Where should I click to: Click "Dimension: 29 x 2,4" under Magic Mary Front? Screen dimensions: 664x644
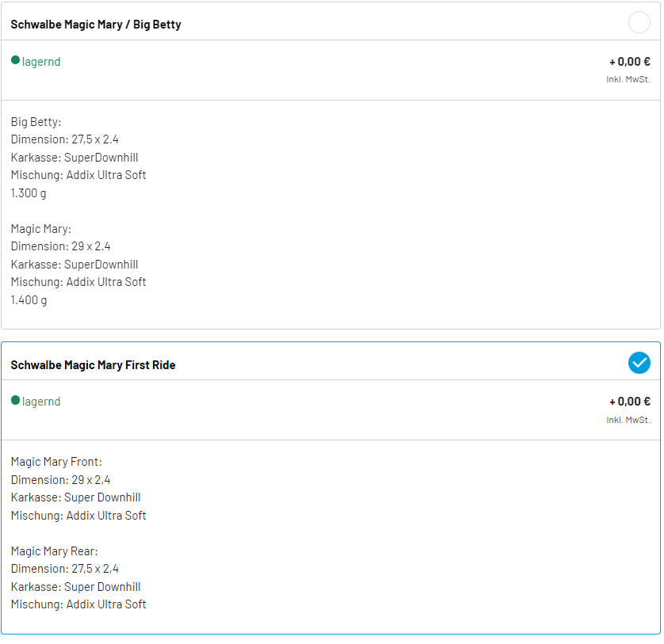(x=60, y=480)
